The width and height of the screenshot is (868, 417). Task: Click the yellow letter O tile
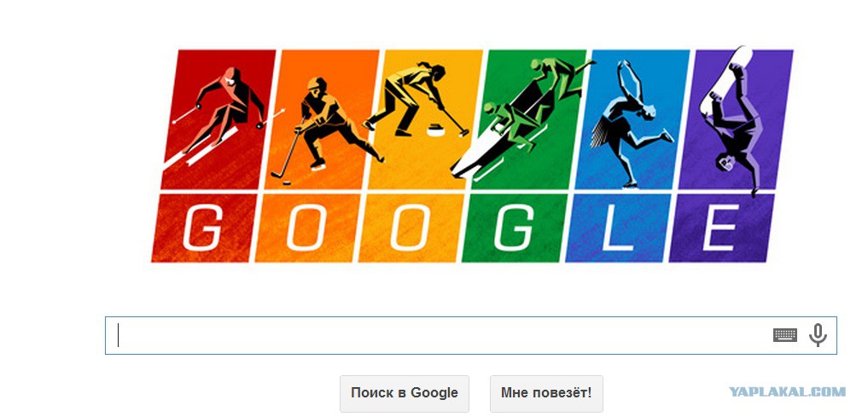[x=411, y=228]
